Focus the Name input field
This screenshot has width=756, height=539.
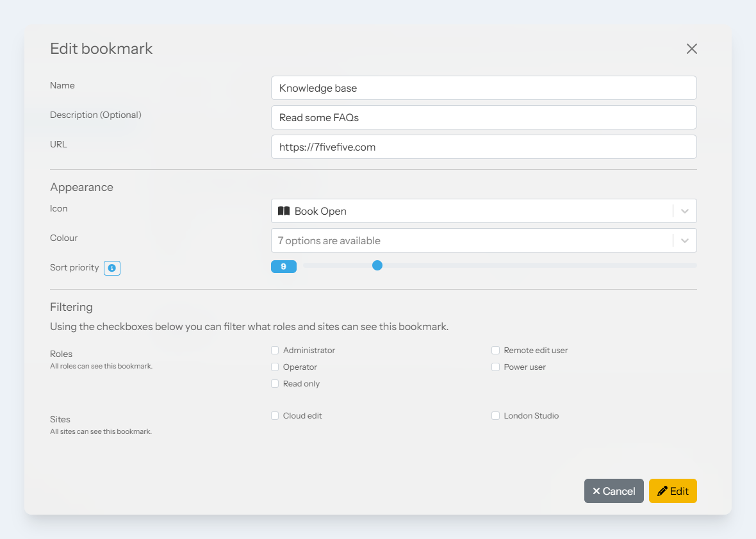(x=484, y=88)
